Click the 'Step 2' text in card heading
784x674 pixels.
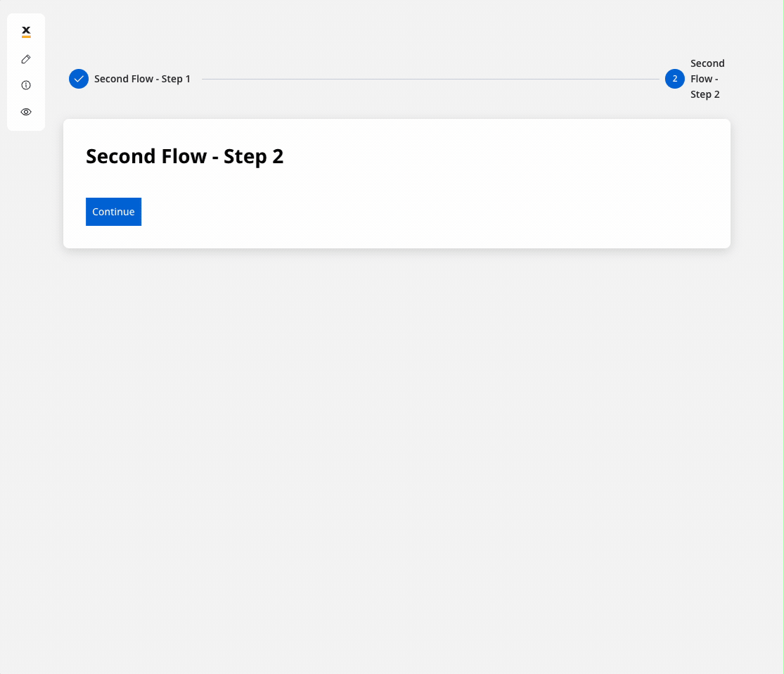[x=254, y=157]
